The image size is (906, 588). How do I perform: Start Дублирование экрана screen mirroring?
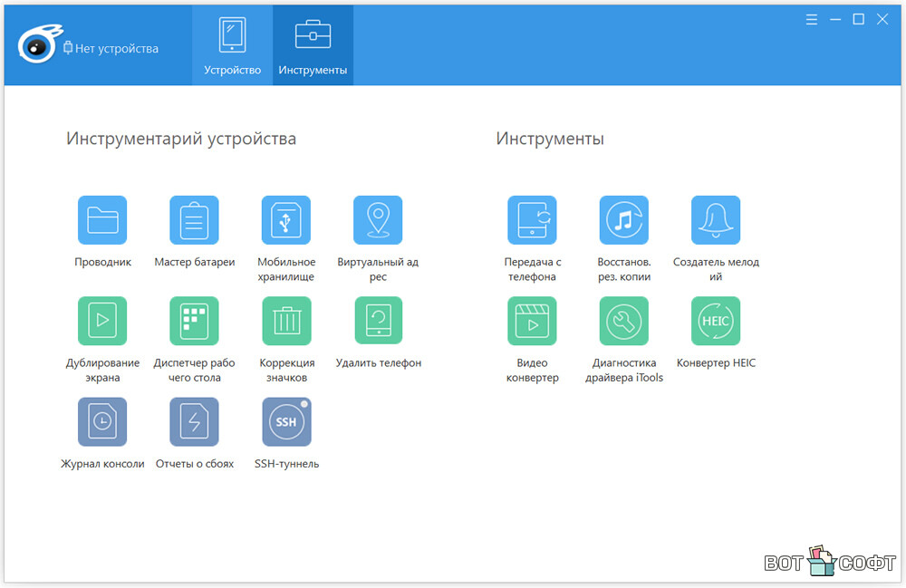(x=102, y=321)
